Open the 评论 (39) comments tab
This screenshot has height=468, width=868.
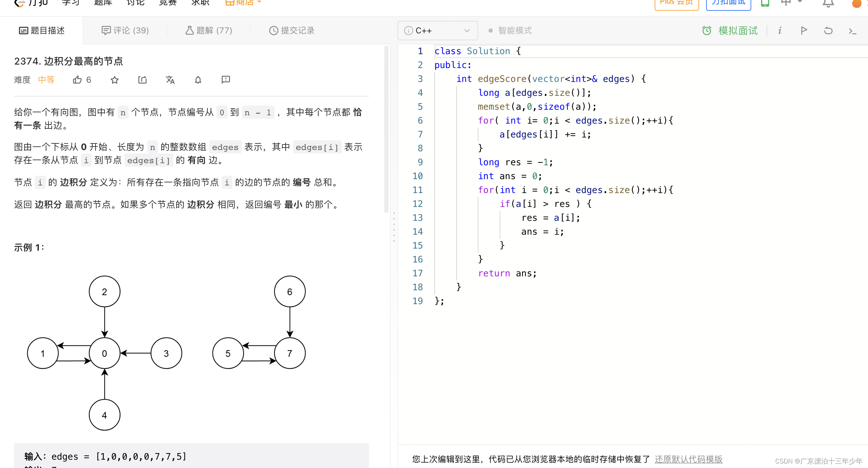pyautogui.click(x=125, y=31)
